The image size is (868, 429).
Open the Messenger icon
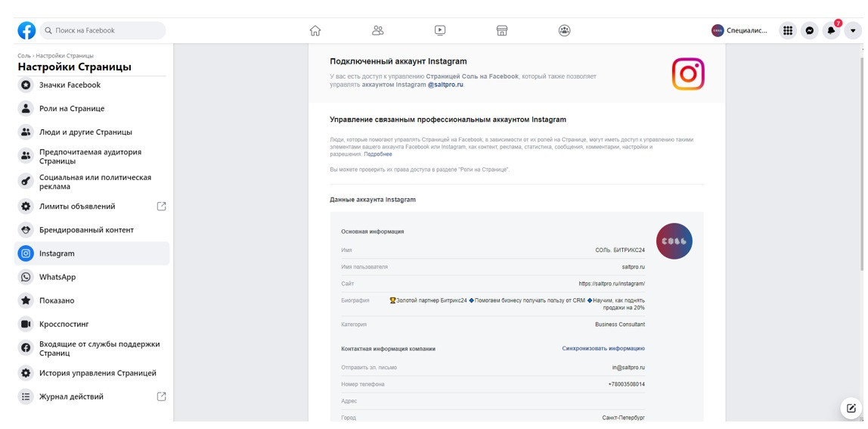click(x=809, y=30)
